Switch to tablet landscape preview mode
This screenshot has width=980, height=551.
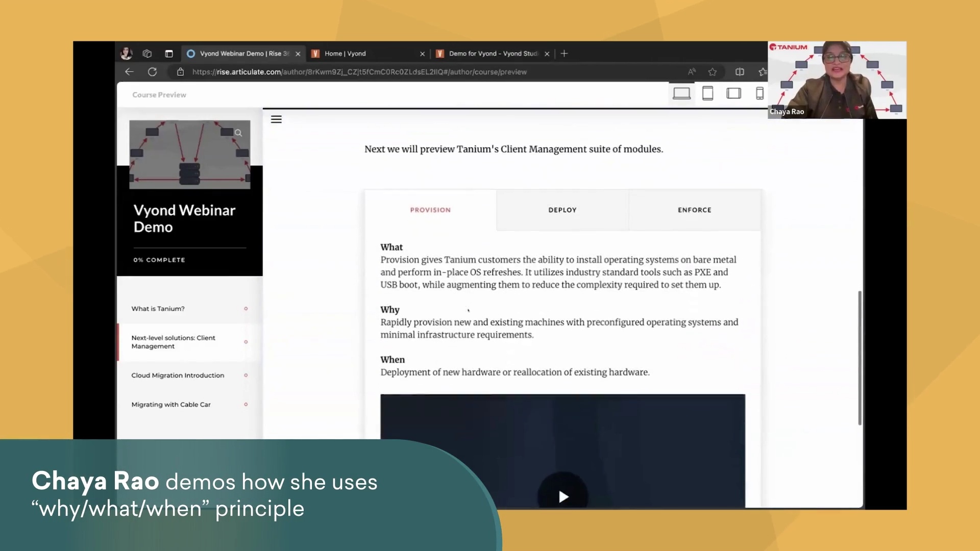pyautogui.click(x=733, y=93)
